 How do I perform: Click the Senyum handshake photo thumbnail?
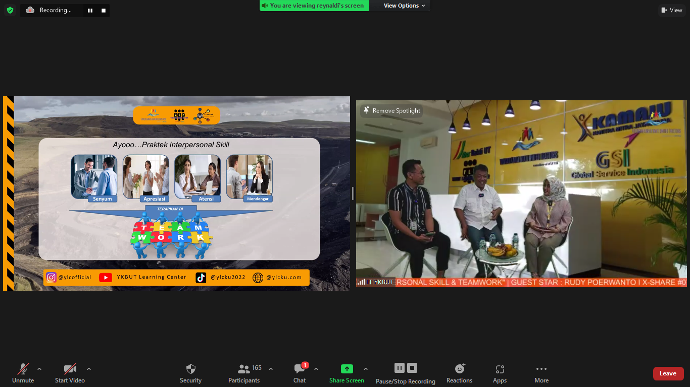click(94, 177)
